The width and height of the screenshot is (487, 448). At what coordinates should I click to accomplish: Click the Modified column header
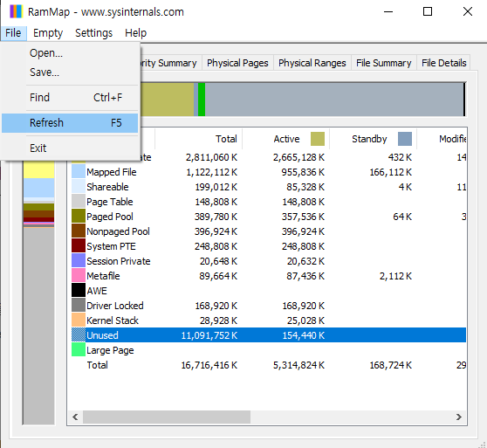[442, 139]
